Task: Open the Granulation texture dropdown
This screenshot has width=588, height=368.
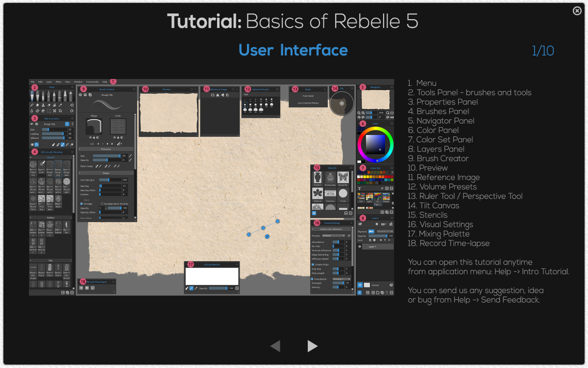Action: [x=342, y=279]
